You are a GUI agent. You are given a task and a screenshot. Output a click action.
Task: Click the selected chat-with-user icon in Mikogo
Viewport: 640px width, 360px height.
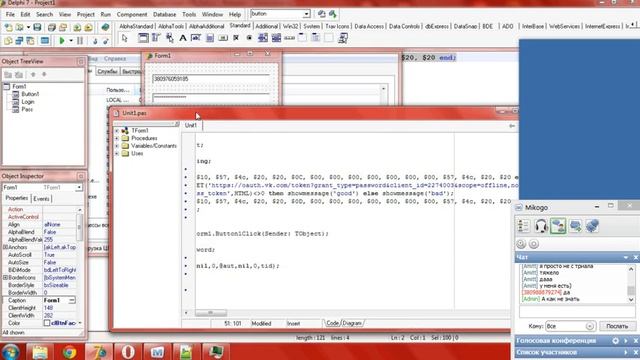[x=558, y=226]
